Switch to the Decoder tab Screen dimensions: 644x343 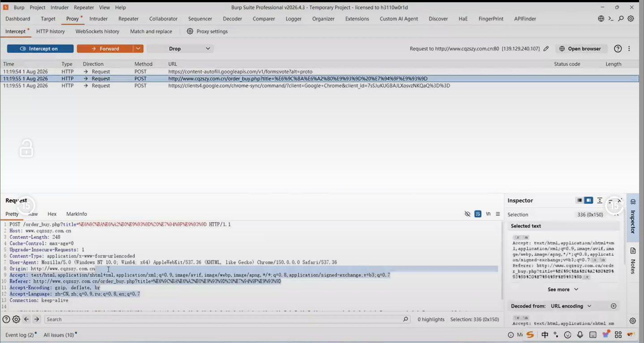click(x=232, y=19)
